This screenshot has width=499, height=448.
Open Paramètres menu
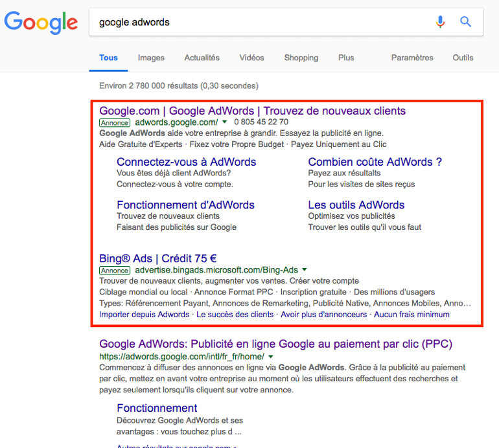412,58
